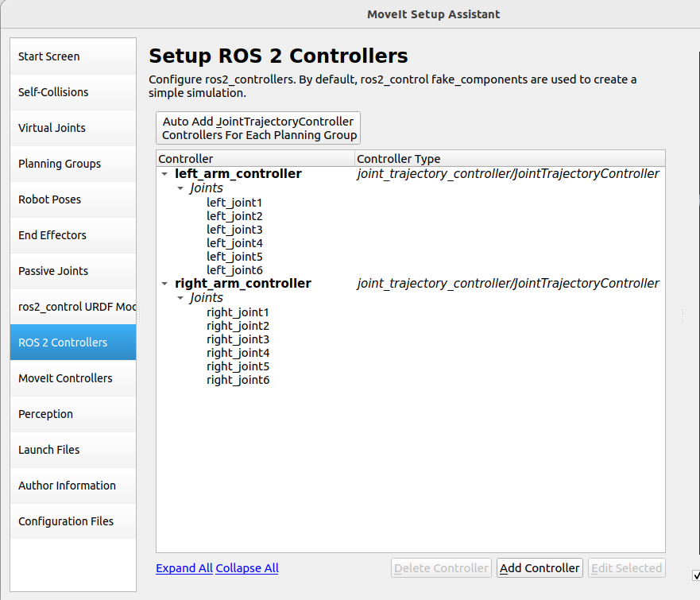Select right_joint2 in the tree
700x600 pixels.
[238, 326]
